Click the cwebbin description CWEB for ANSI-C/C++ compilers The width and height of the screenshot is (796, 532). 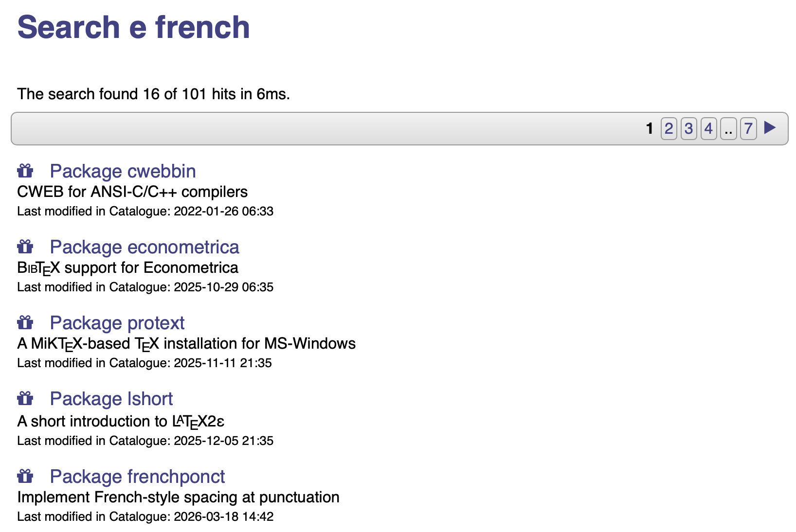click(132, 192)
